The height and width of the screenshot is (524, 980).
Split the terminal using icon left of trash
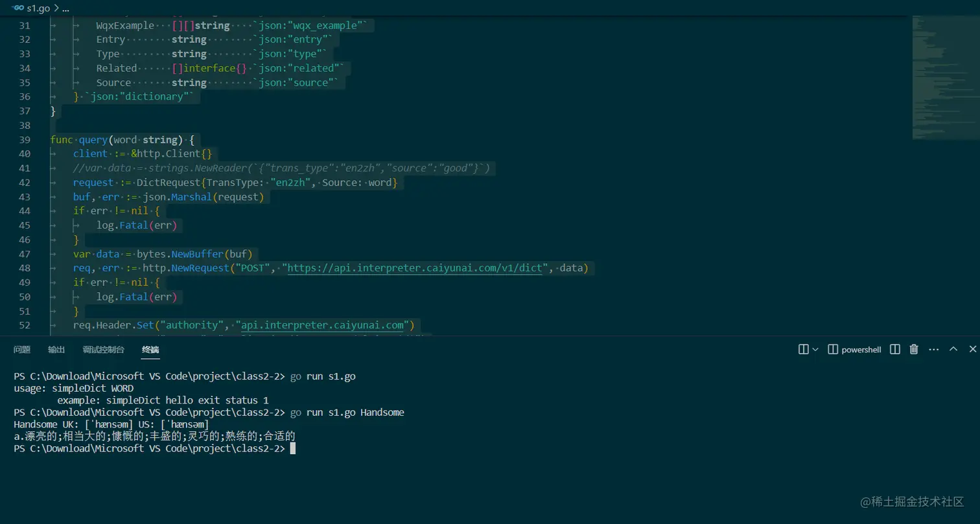click(895, 349)
